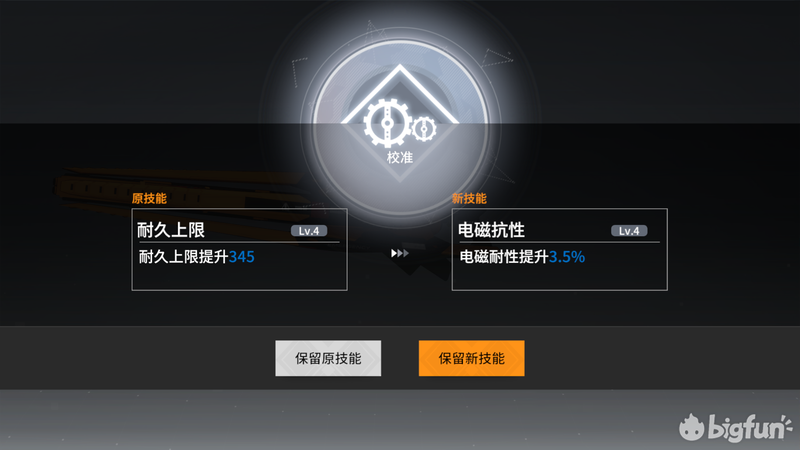Click the 新技能 orange label
800x450 pixels.
469,198
